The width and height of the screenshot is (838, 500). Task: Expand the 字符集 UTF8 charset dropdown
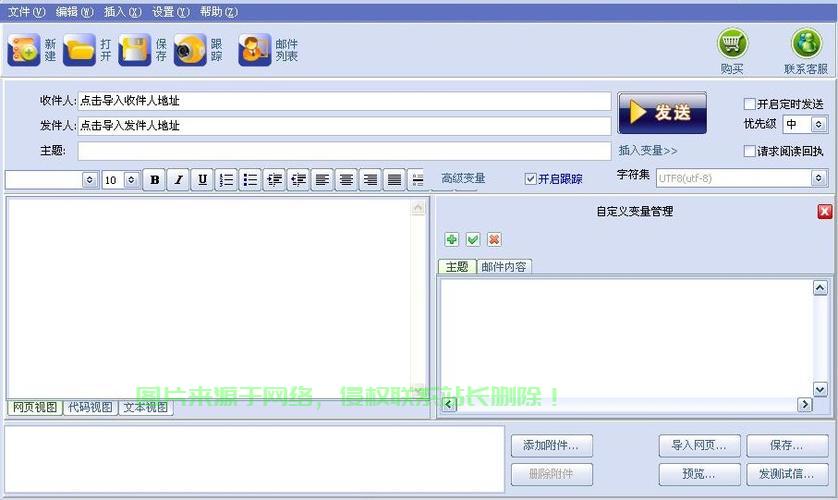[818, 178]
